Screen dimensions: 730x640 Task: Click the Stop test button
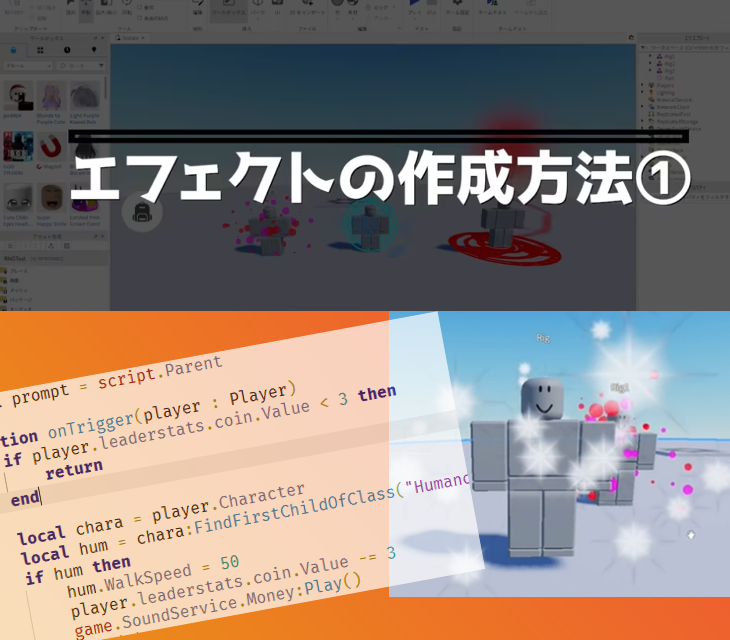pyautogui.click(x=432, y=8)
